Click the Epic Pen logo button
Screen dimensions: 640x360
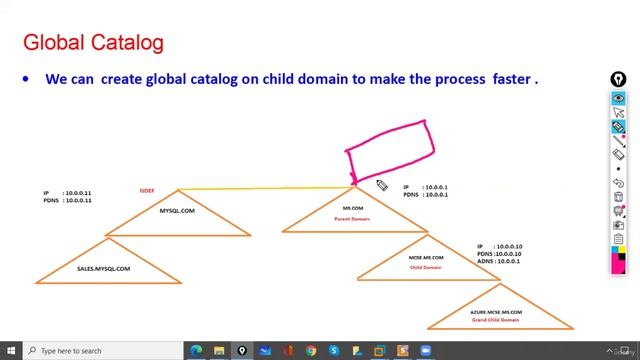(618, 79)
